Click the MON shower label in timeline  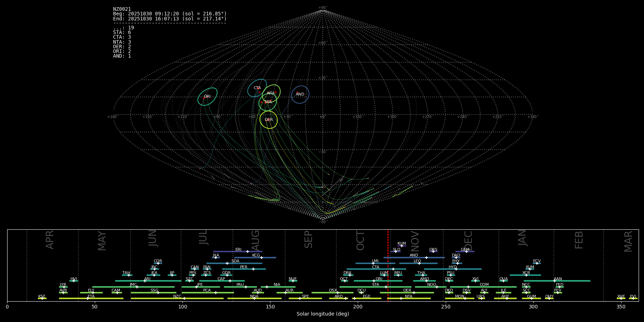point(460,297)
